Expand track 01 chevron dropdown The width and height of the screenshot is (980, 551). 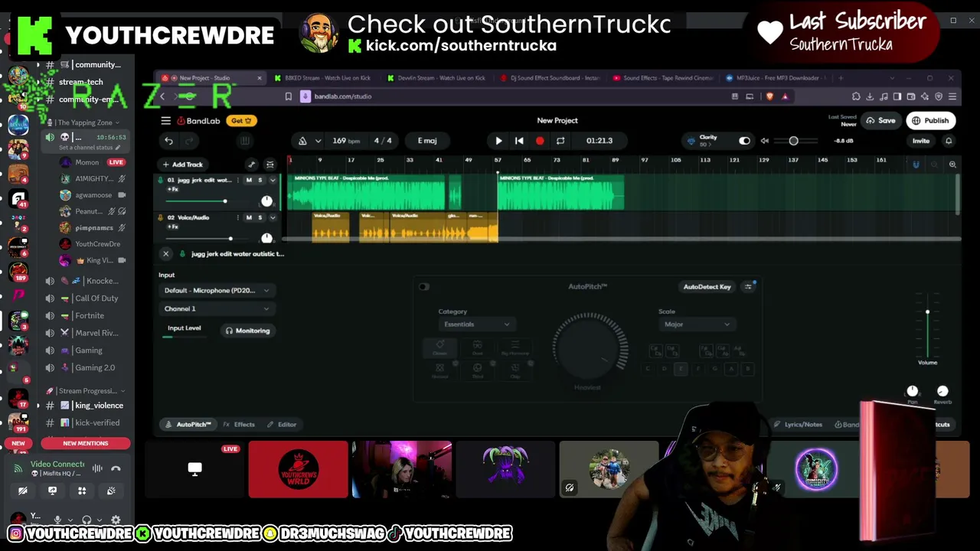(273, 181)
